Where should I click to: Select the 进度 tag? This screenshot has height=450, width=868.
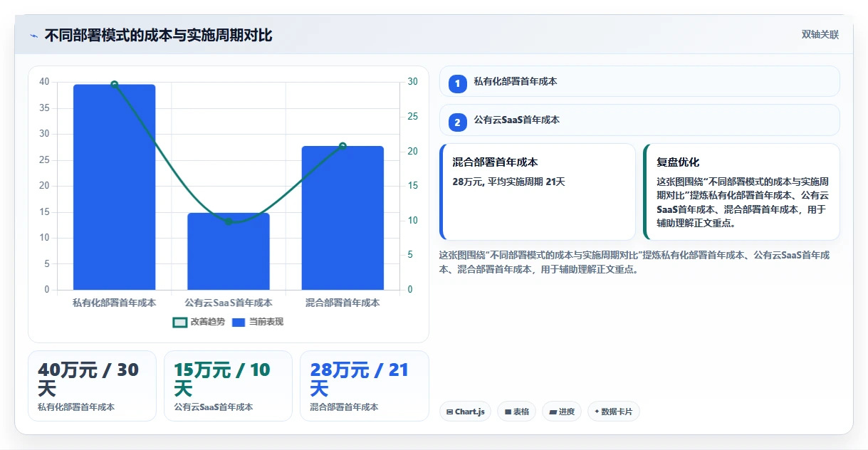(x=562, y=412)
